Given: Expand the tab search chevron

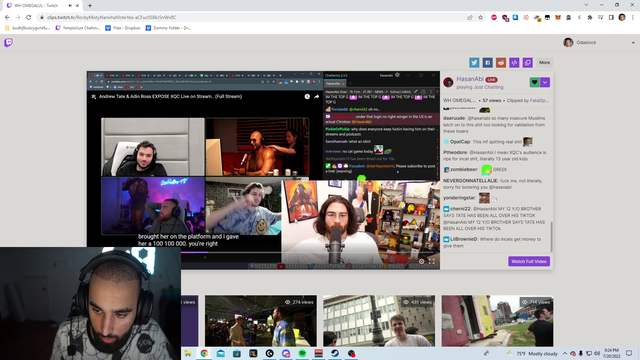Looking at the screenshot, I should [x=586, y=5].
